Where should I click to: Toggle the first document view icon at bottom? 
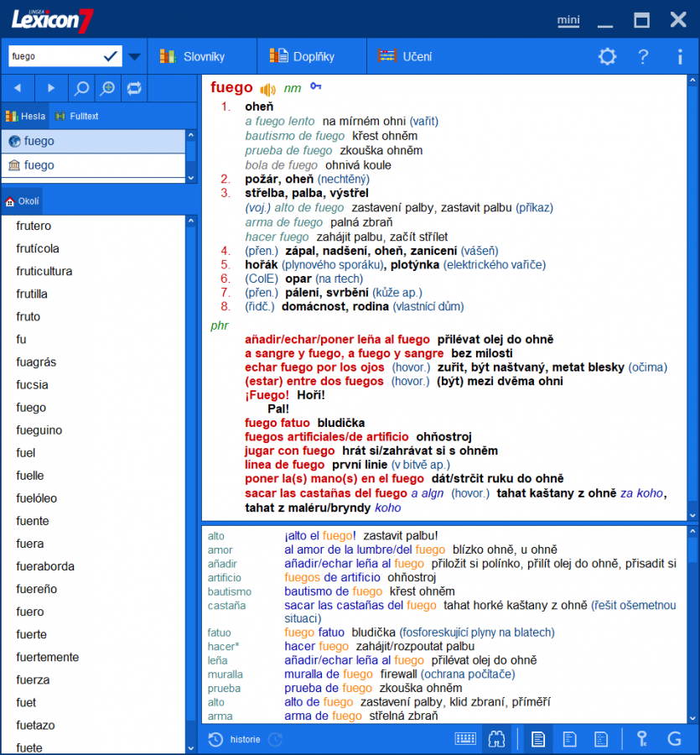tap(537, 739)
